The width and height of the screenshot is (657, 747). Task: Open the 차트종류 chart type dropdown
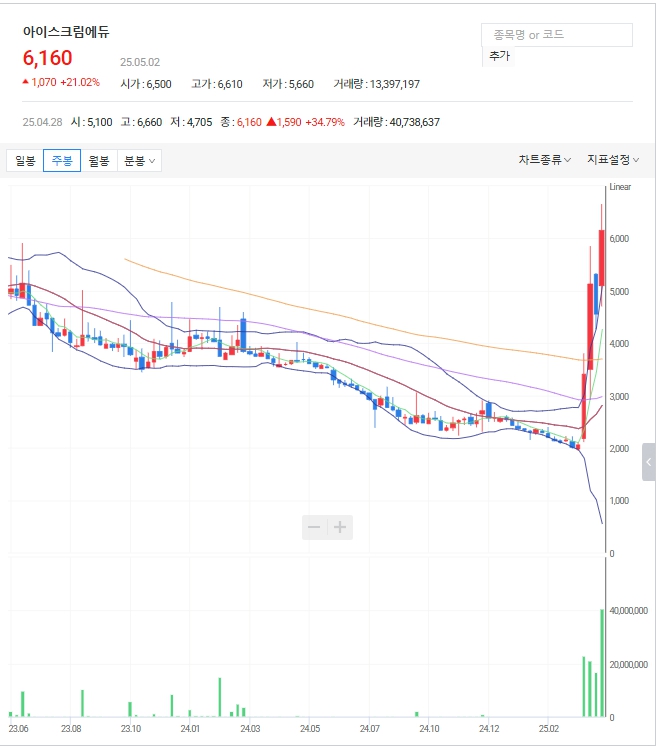coord(545,160)
